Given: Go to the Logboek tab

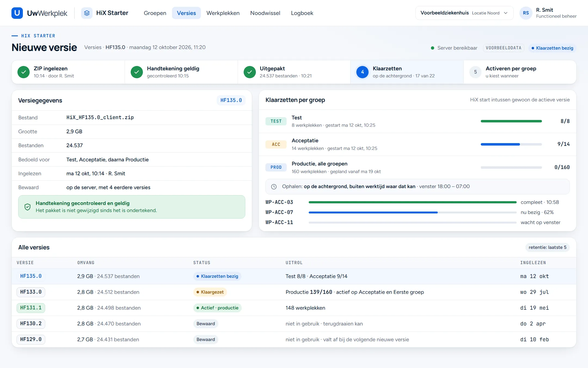Looking at the screenshot, I should point(302,13).
